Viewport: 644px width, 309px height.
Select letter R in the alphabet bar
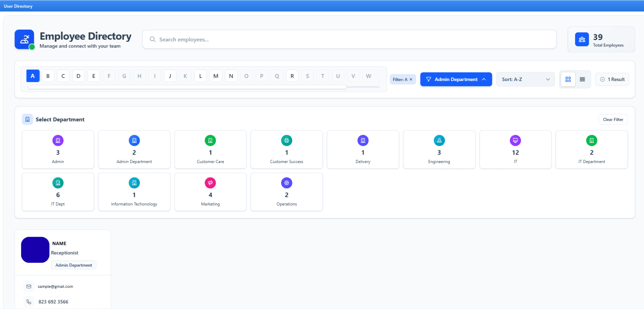point(292,76)
